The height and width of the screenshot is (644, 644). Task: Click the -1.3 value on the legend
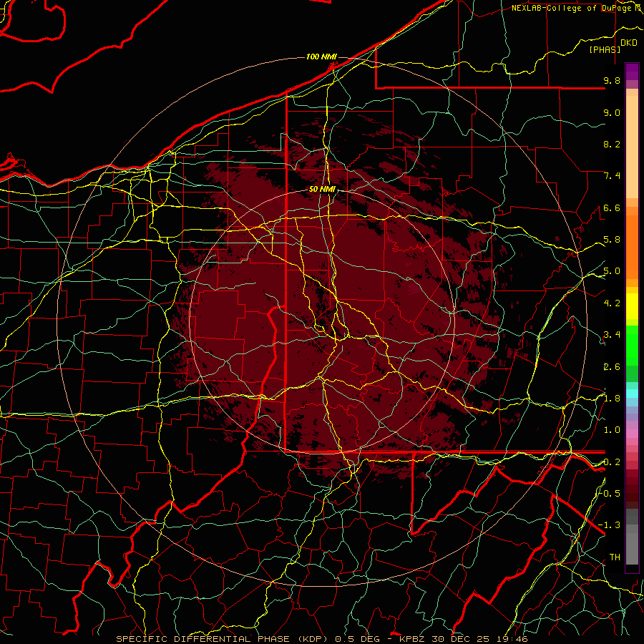pyautogui.click(x=610, y=525)
